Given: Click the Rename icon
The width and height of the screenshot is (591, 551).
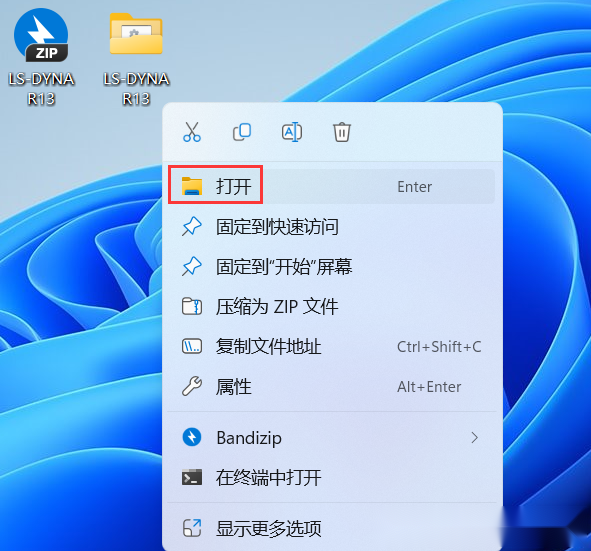Looking at the screenshot, I should click(292, 132).
